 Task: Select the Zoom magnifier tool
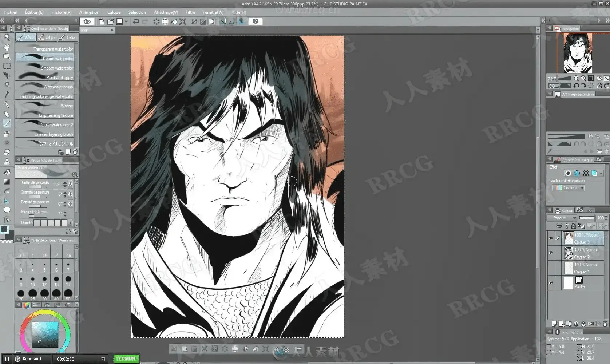coord(7,37)
